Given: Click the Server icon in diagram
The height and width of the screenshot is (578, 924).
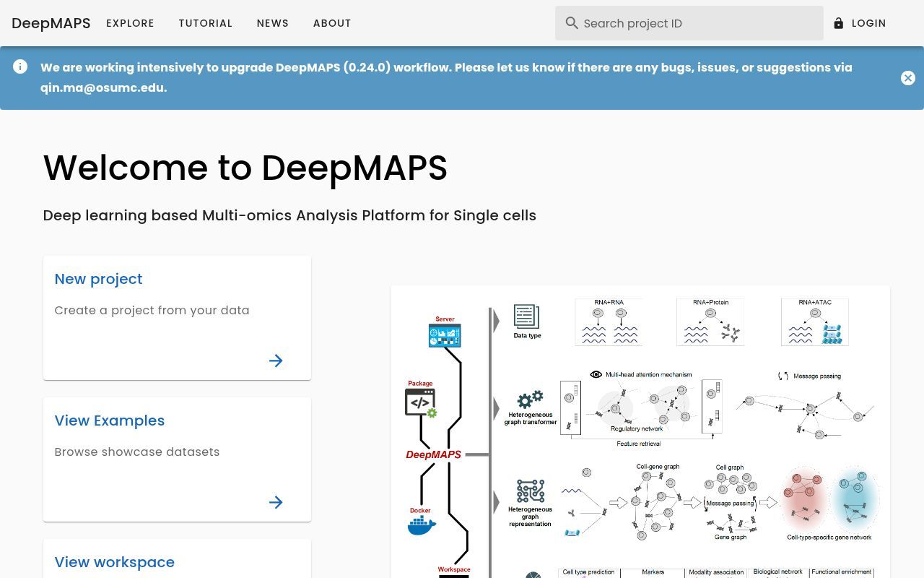Looking at the screenshot, I should [x=445, y=335].
